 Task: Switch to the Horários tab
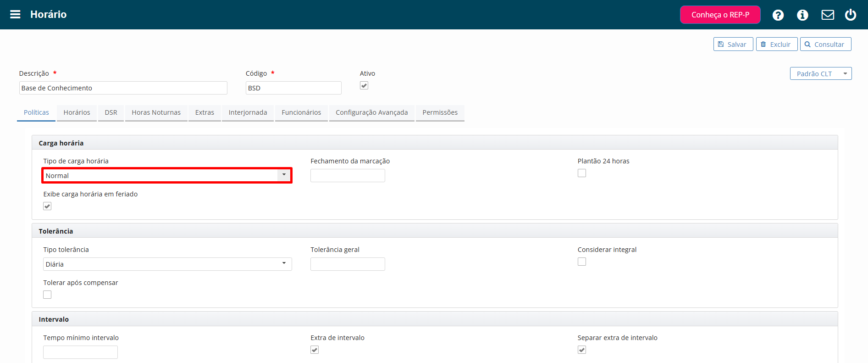77,112
